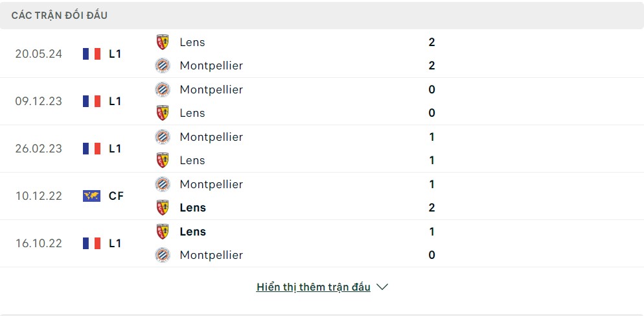Click Lens's score of 2 in the 10.12.22 match
Image resolution: width=644 pixels, height=316 pixels.
click(432, 208)
